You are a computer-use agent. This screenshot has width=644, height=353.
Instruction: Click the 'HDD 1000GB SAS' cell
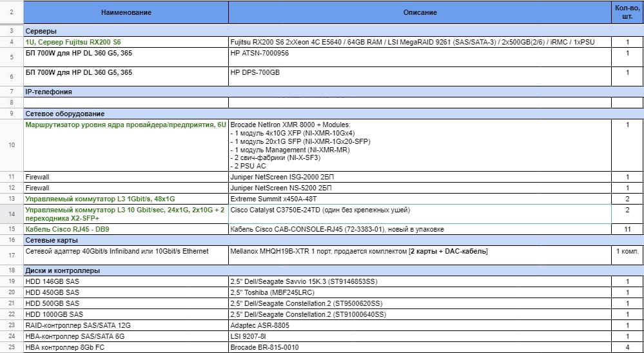coord(126,315)
